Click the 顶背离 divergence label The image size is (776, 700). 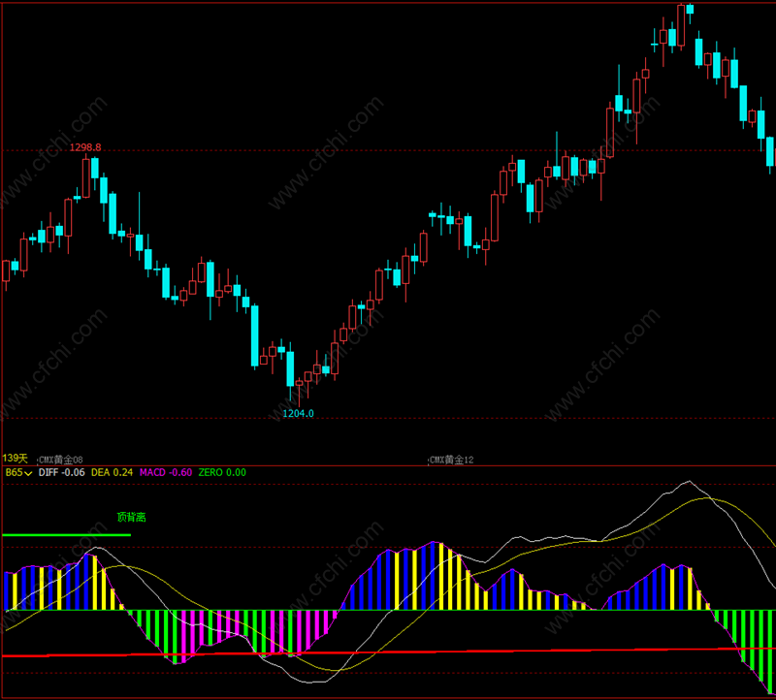click(x=132, y=518)
